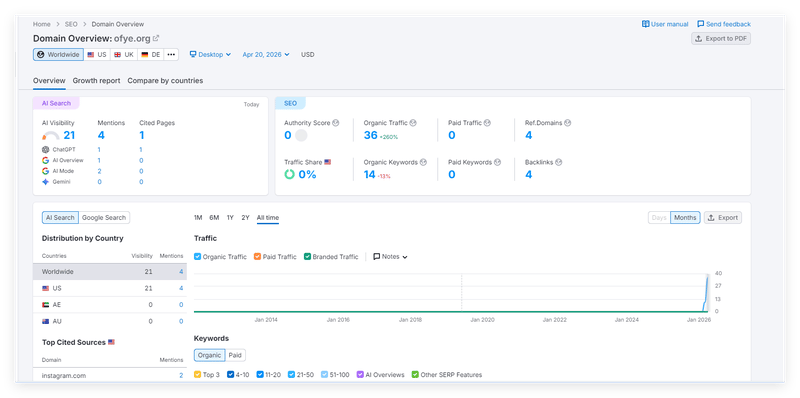Toggle the Top 3 keywords checkbox
The image size is (800, 398).
point(197,375)
